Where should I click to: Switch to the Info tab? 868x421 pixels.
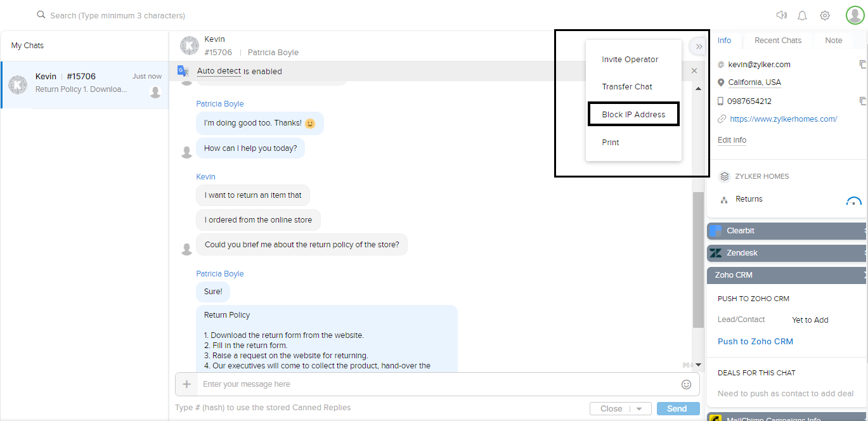coord(724,41)
